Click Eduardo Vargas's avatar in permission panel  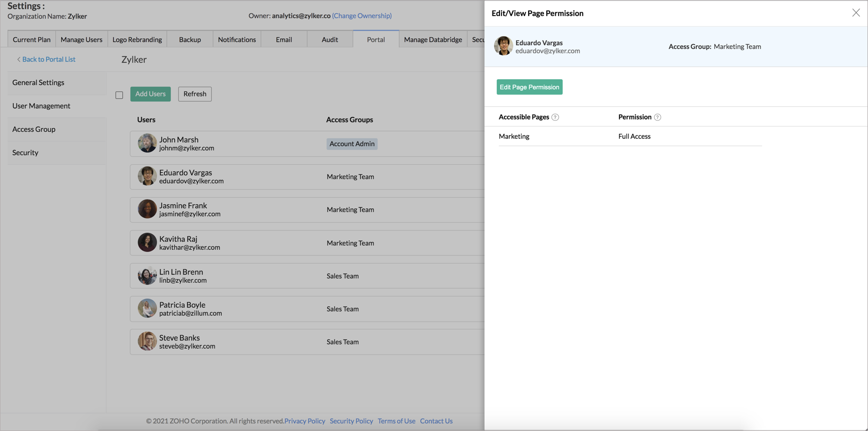[503, 46]
